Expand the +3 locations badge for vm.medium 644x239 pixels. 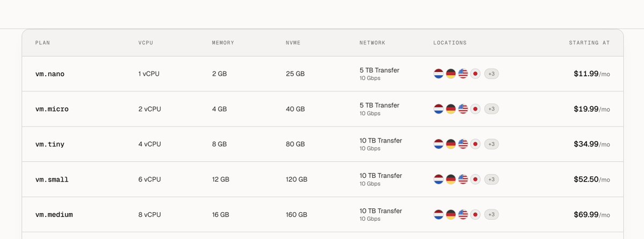click(x=491, y=214)
